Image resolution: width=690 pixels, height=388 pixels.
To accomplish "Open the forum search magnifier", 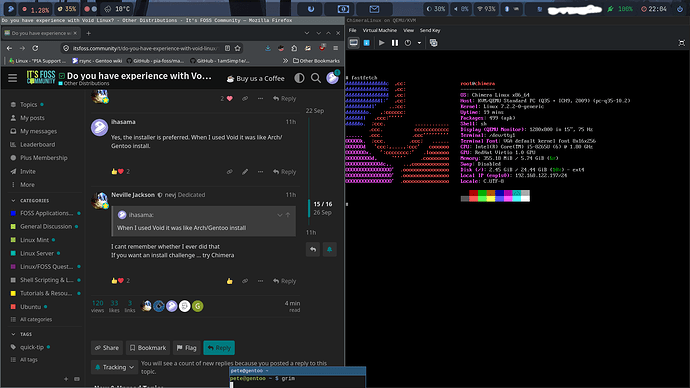I will click(x=316, y=78).
